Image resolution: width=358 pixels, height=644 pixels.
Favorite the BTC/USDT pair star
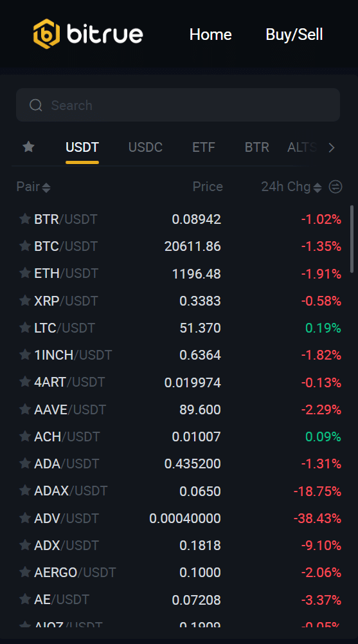pos(25,246)
